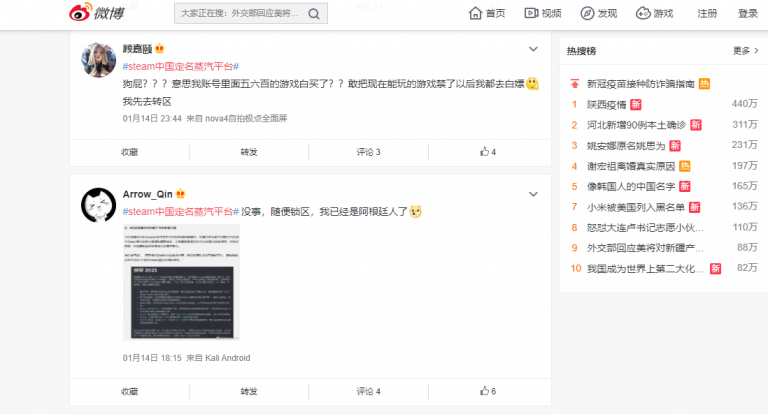Open the 发现 discover tab
Image resolution: width=768 pixels, height=414 pixels.
coord(599,13)
